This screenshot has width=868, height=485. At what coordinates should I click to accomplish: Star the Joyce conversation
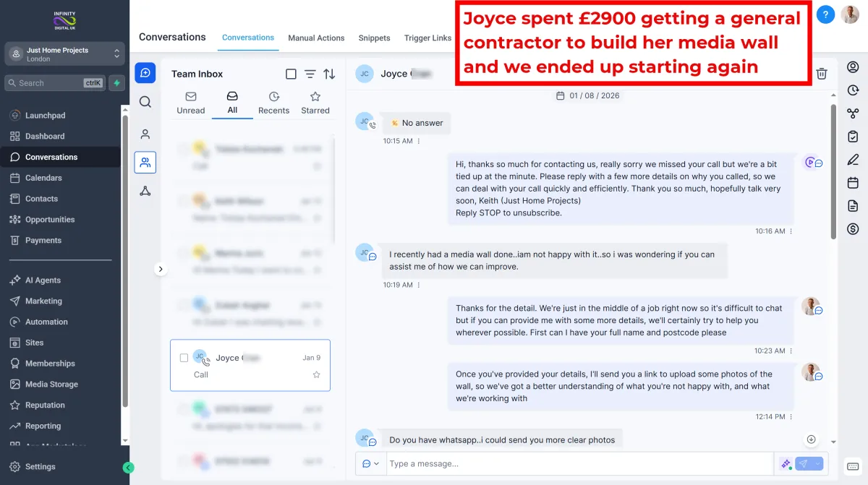pos(316,374)
